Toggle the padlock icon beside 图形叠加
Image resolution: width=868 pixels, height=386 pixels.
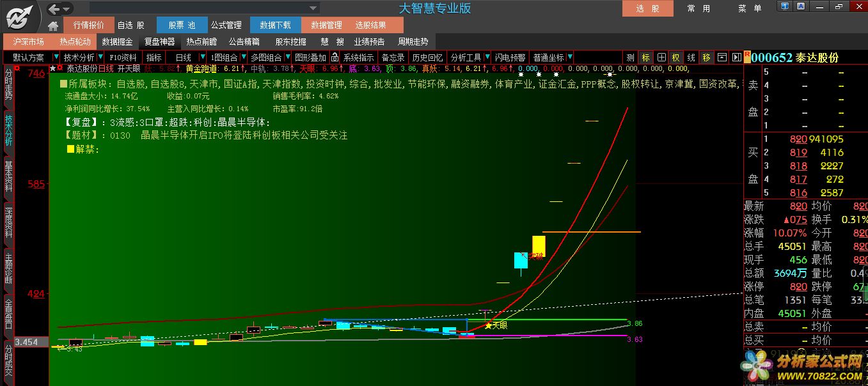[334, 57]
